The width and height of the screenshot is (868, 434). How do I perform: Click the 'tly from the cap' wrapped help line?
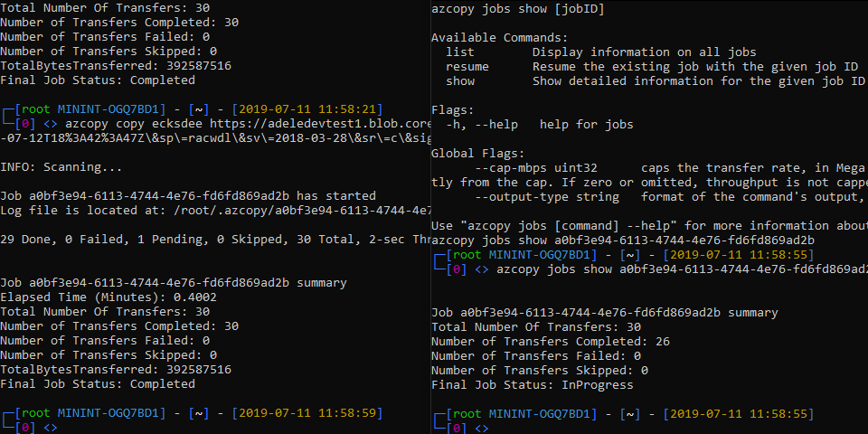(x=649, y=182)
